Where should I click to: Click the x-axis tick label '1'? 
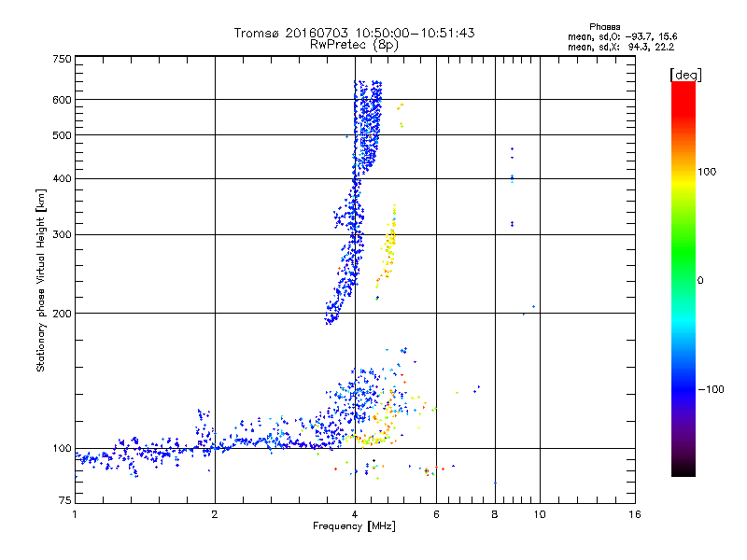pyautogui.click(x=75, y=514)
